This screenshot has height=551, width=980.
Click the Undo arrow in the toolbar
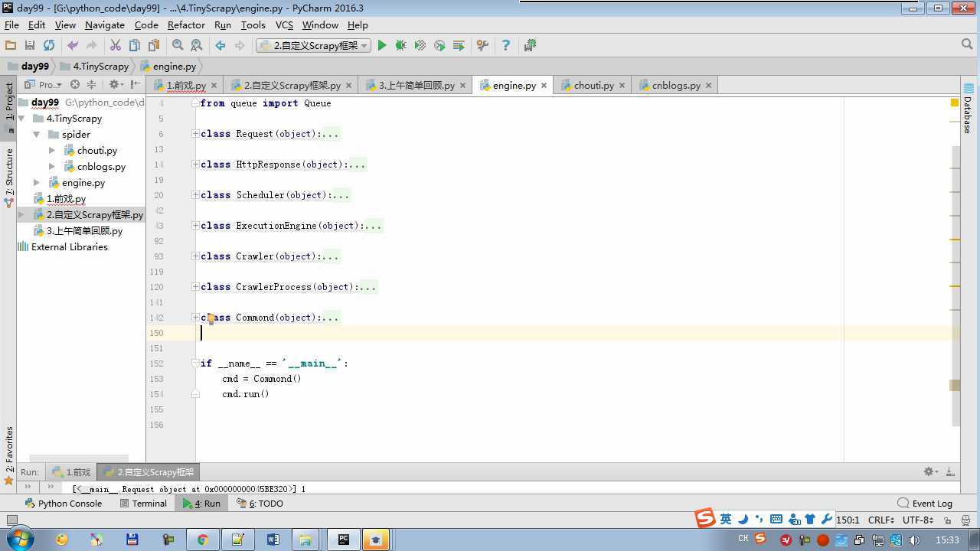(x=73, y=46)
